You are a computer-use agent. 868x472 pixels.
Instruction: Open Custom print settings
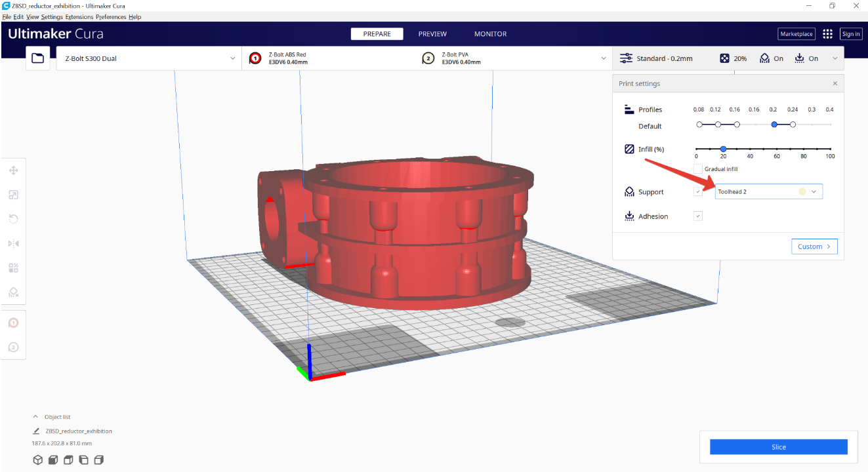pos(814,246)
